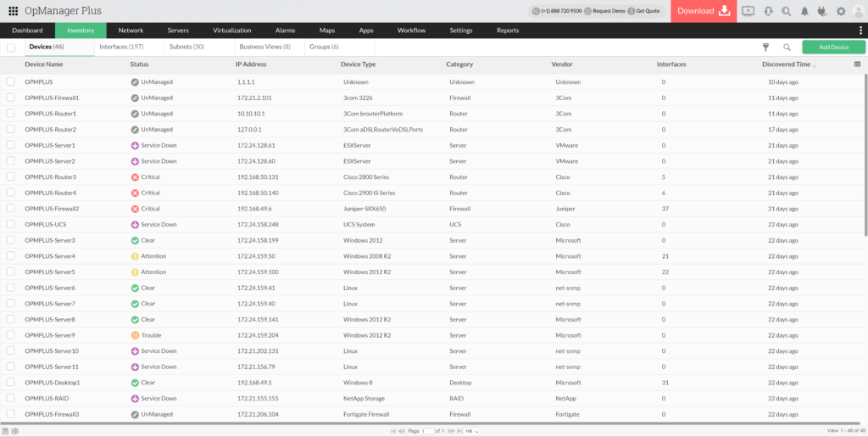Open the OPMPLUS-Router3 device link
Image resolution: width=868 pixels, height=437 pixels.
click(51, 176)
